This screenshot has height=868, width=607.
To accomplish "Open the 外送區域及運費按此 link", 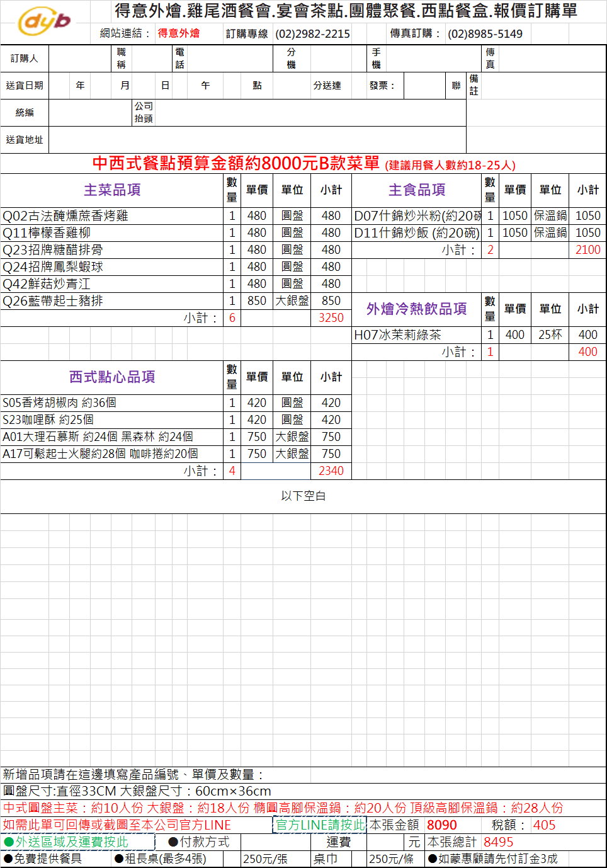I will coord(72,842).
